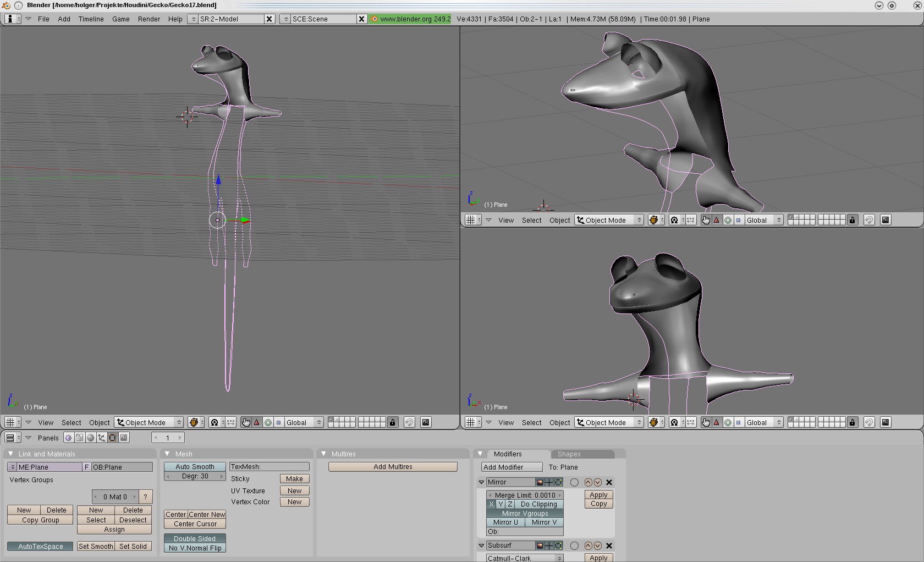Click the Center Cursor button

pos(195,524)
